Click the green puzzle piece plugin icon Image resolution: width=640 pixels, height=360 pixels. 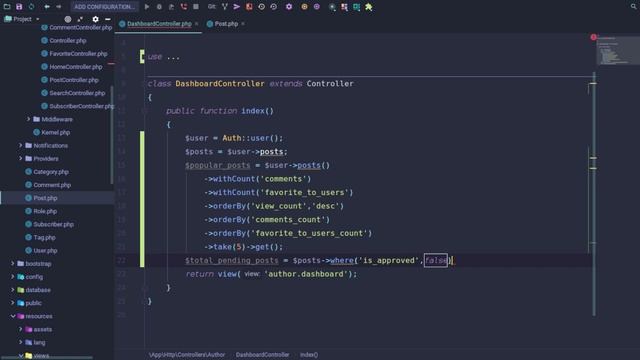(x=369, y=7)
